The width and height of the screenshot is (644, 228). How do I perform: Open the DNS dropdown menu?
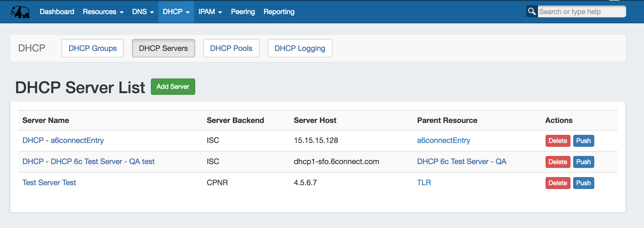[143, 12]
